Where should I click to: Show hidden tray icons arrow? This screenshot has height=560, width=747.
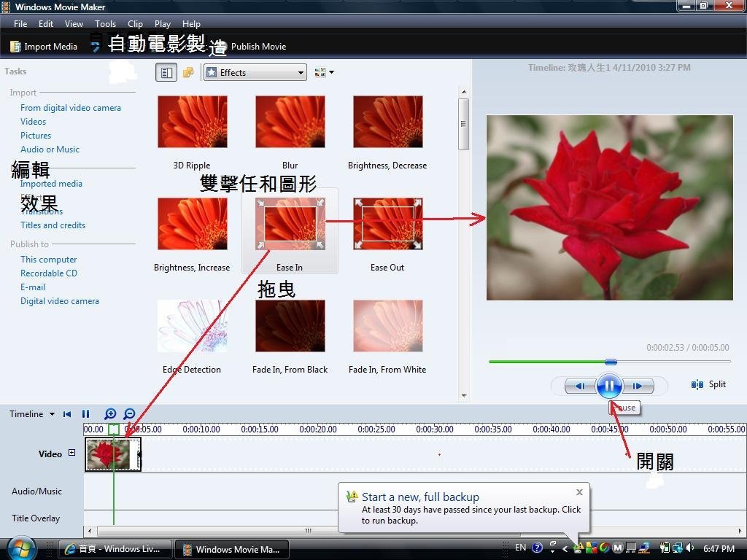[x=565, y=548]
